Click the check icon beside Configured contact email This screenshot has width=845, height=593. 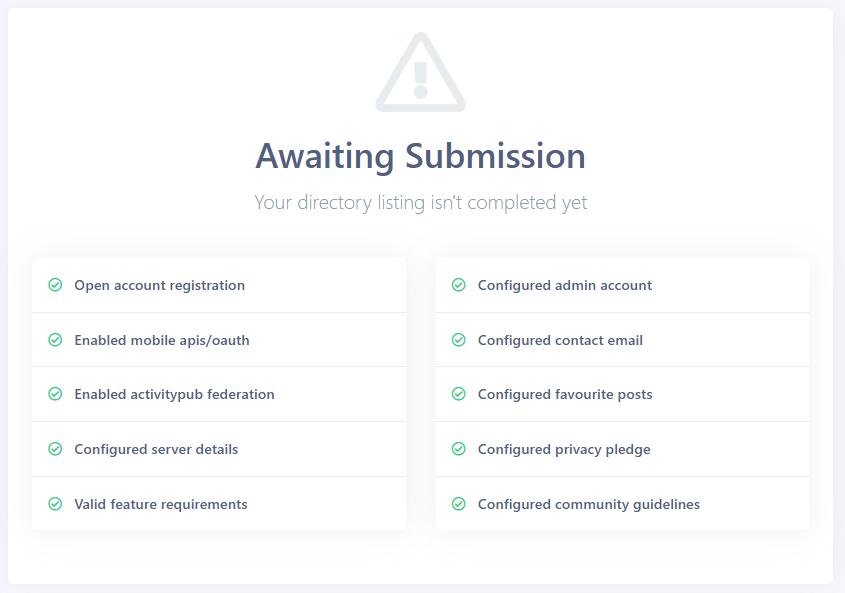coord(459,340)
